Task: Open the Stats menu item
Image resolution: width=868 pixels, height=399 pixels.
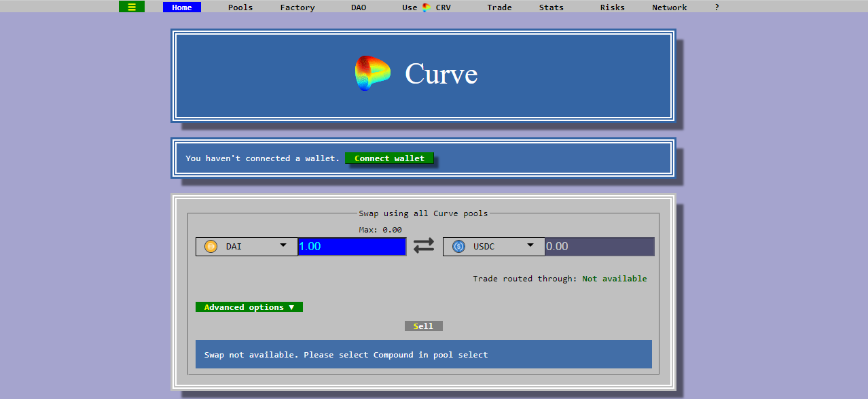Action: click(x=551, y=7)
